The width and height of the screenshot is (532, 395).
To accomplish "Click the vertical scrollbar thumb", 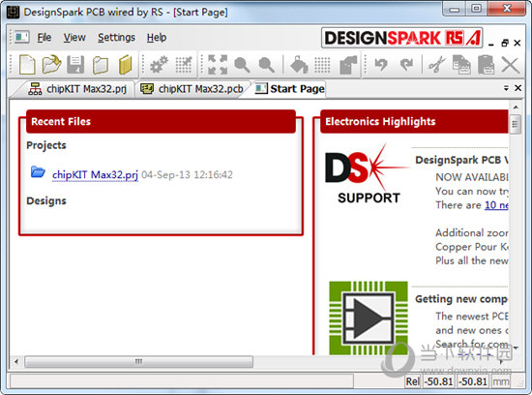I will point(516,124).
